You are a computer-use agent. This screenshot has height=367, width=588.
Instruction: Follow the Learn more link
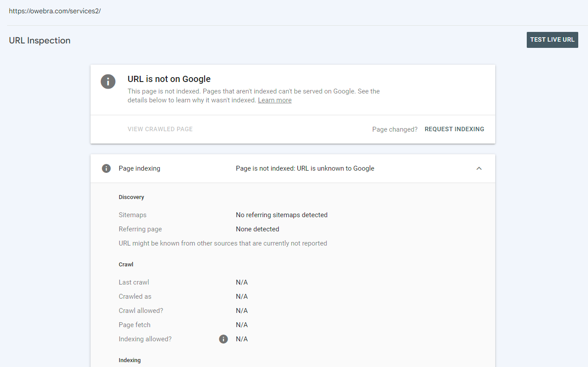tap(275, 100)
